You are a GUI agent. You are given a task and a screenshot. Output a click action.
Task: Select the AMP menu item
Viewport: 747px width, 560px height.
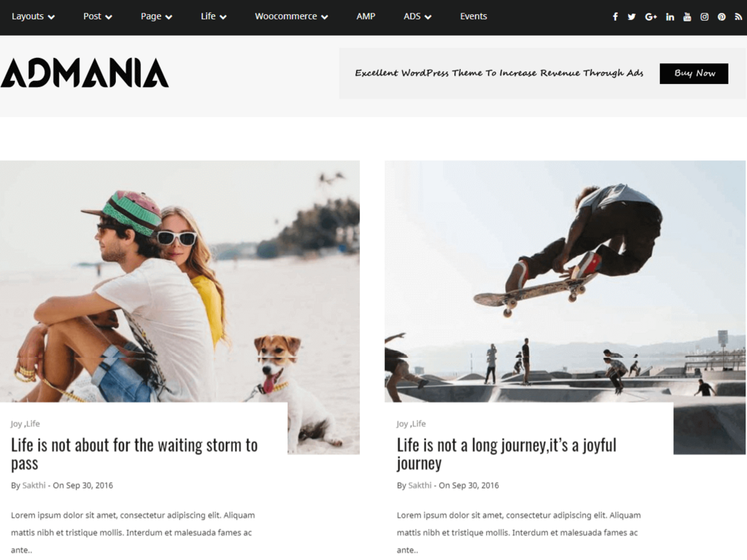366,16
